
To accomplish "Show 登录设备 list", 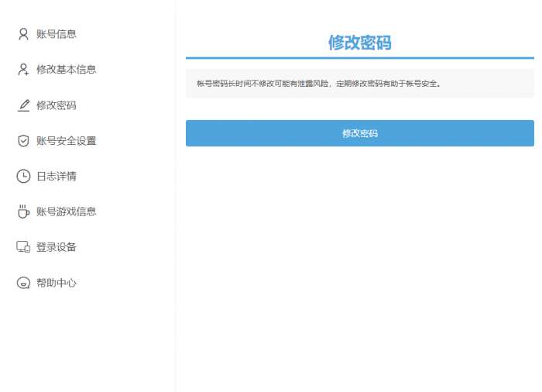I will [x=57, y=247].
